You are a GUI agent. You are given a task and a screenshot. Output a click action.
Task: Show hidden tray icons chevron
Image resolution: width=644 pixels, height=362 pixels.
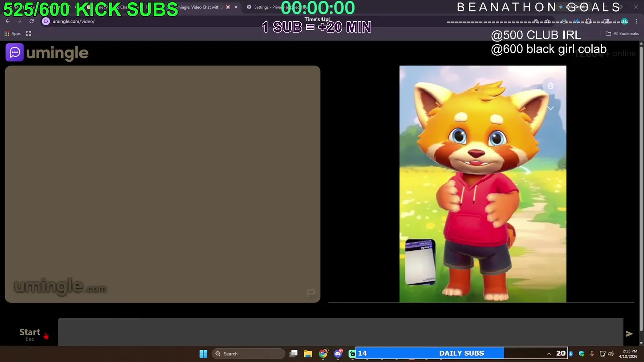point(549,354)
